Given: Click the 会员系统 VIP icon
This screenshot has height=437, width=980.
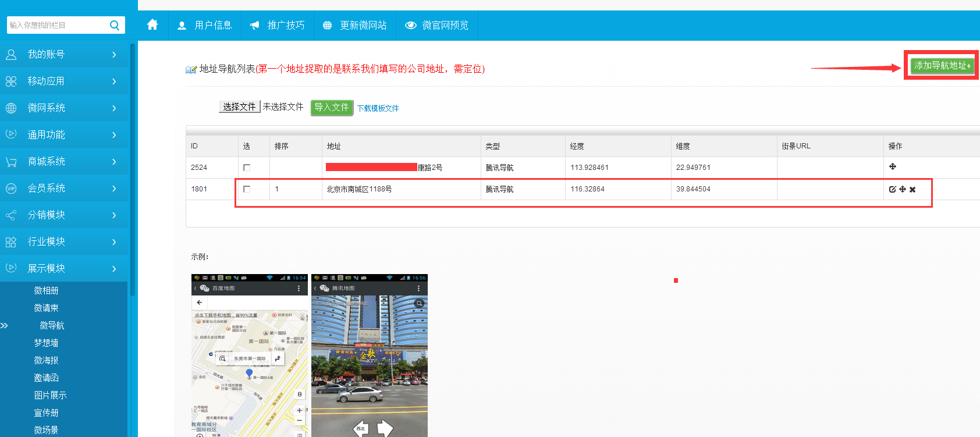Looking at the screenshot, I should [x=11, y=189].
